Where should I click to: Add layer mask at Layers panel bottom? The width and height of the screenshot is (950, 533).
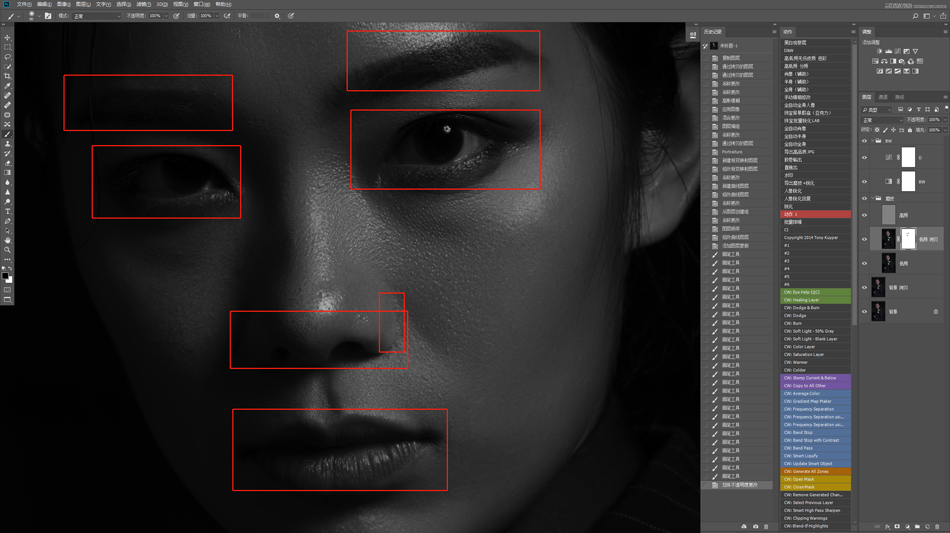tap(897, 526)
